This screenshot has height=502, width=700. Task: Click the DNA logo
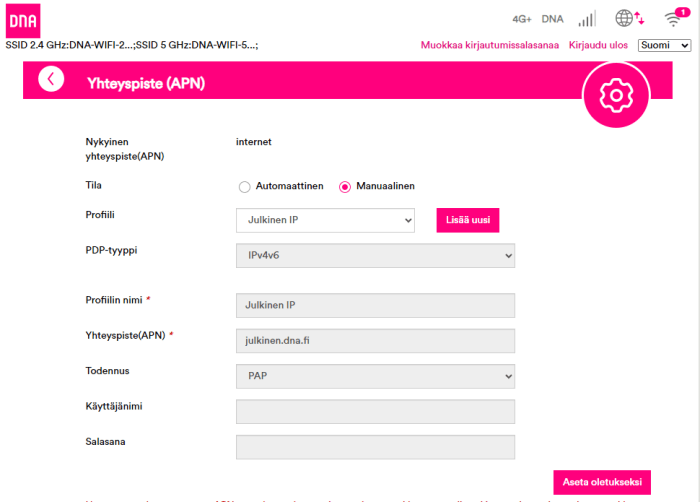[x=23, y=21]
